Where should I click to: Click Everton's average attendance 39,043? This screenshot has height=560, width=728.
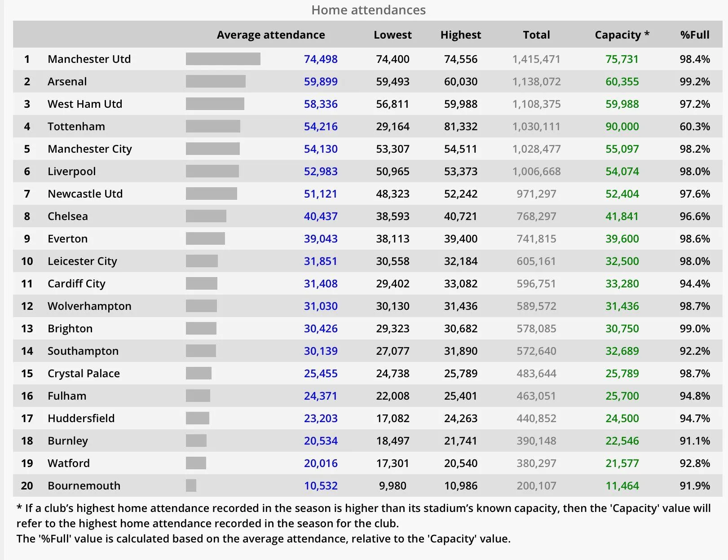320,238
